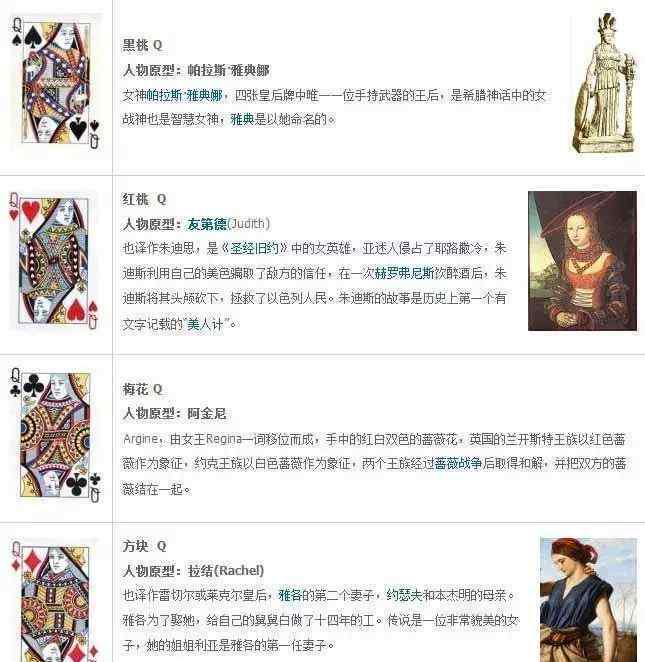Open the 雅典 hyperlink
645x662 pixels.
point(242,120)
